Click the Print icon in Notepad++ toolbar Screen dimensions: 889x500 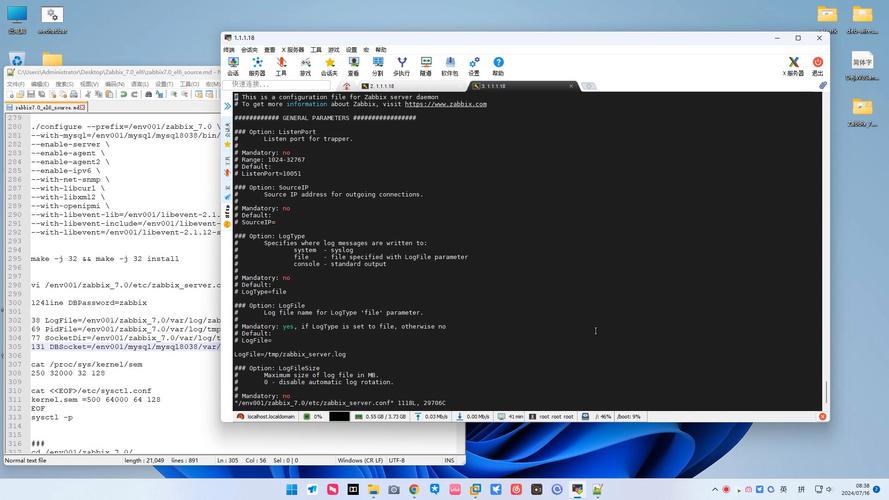[x=74, y=94]
